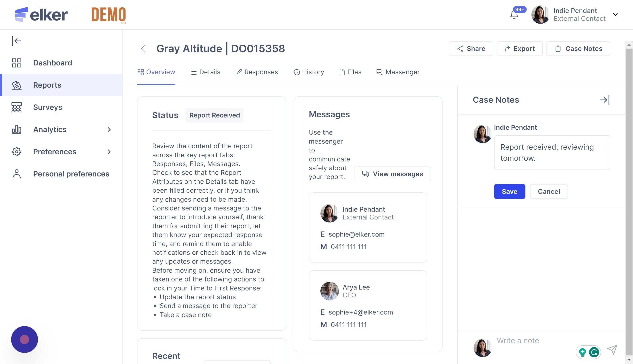The image size is (633, 364).
Task: Open Surveys in the sidebar
Action: click(47, 107)
